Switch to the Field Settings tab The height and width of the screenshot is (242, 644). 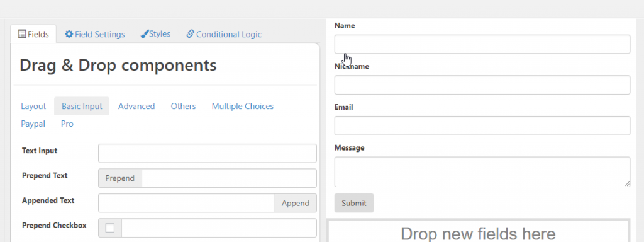pyautogui.click(x=95, y=34)
